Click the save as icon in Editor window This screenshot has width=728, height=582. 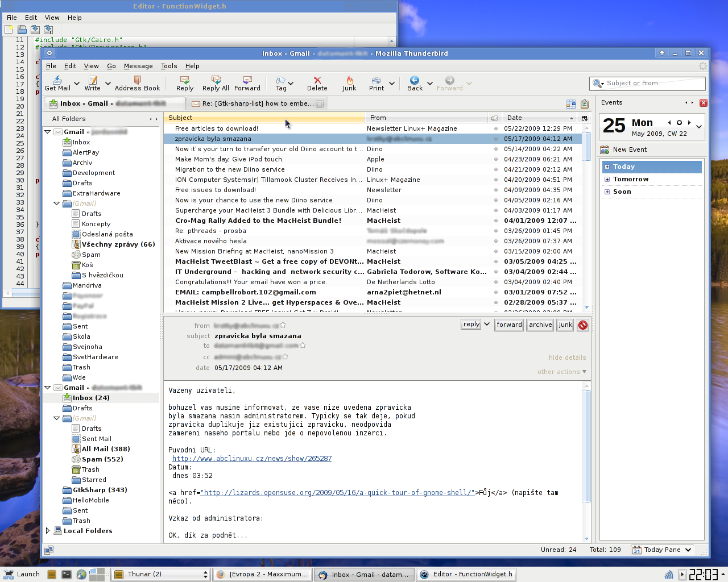(48, 29)
